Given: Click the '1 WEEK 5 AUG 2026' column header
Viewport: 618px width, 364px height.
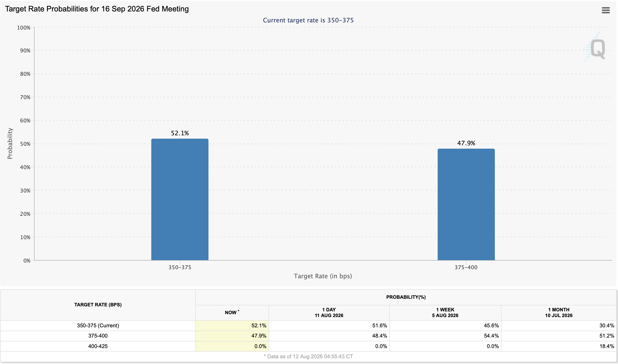Looking at the screenshot, I should (445, 313).
